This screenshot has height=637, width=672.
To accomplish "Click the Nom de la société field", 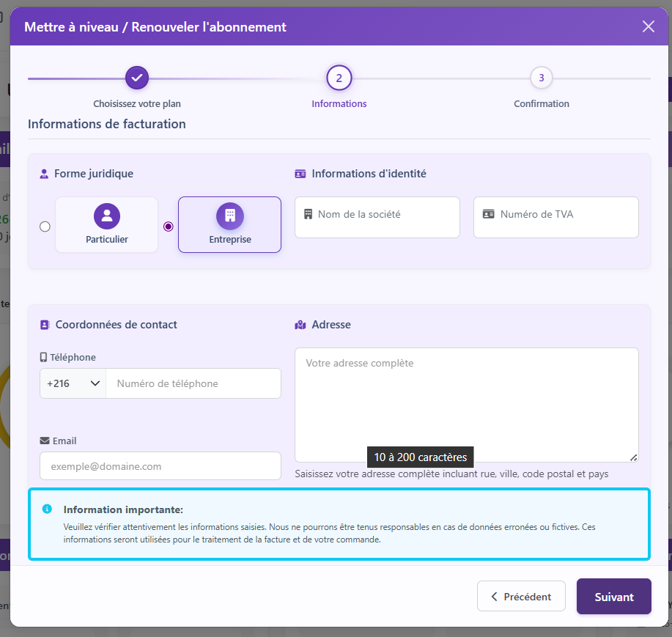I will pos(377,217).
